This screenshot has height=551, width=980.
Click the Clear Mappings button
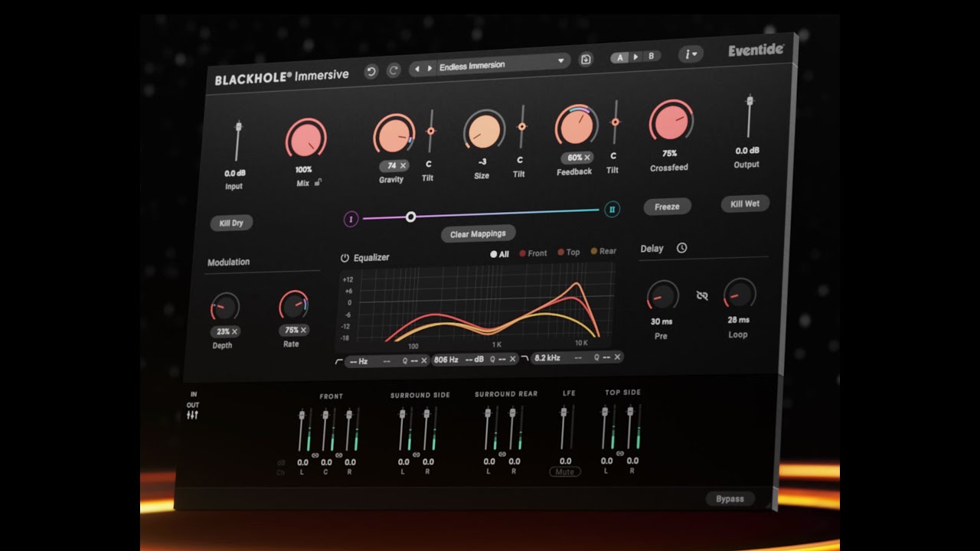click(x=478, y=234)
